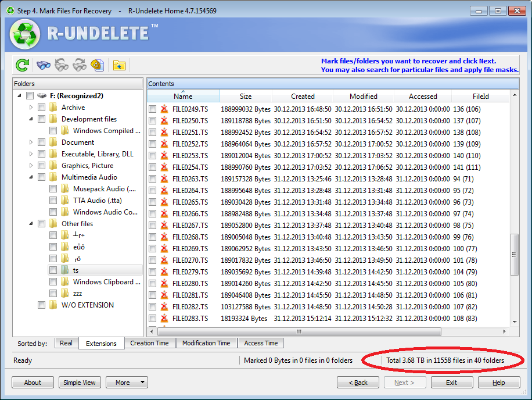
Task: Go to previous step with Back button
Action: [x=358, y=383]
